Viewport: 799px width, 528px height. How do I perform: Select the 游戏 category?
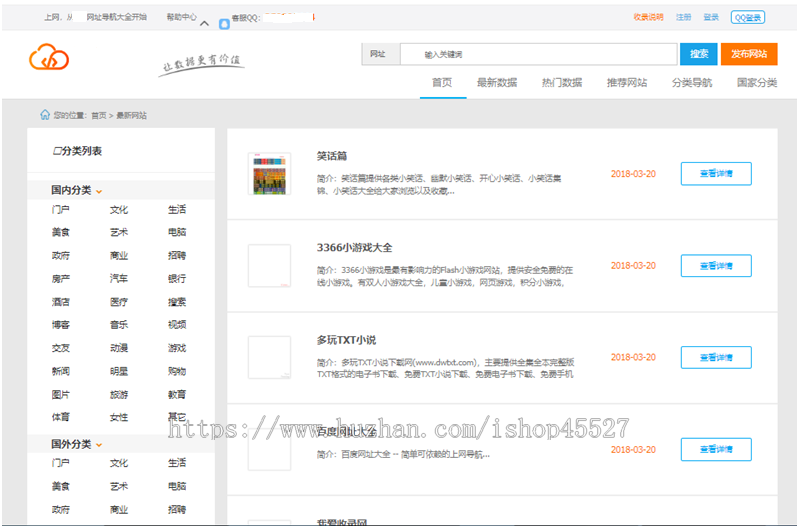click(177, 348)
